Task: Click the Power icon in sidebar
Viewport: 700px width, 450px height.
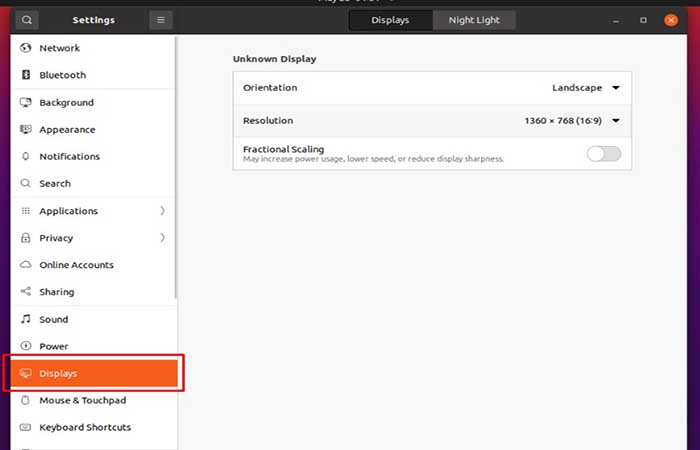Action: click(x=26, y=346)
